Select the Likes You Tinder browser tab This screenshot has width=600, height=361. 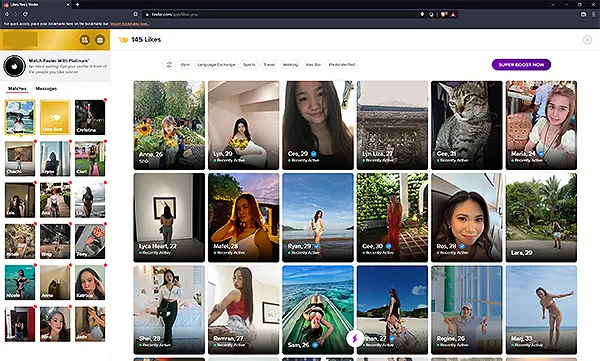click(x=36, y=5)
